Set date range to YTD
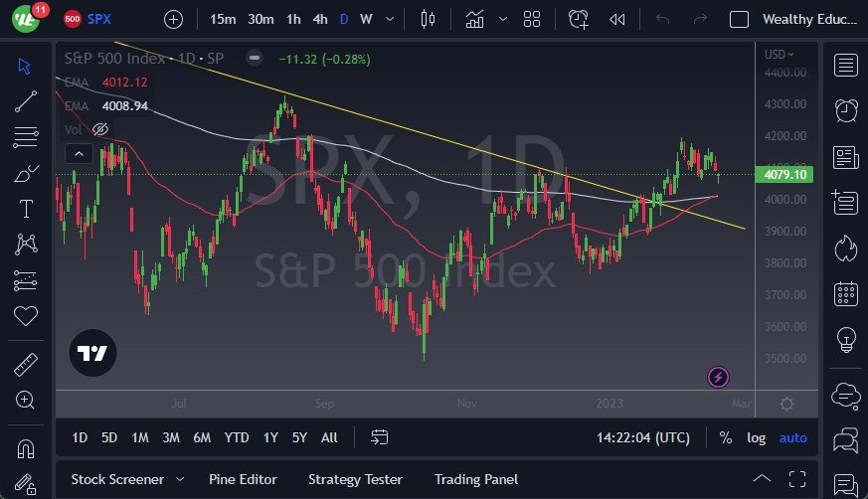This screenshot has height=499, width=868. coord(237,437)
